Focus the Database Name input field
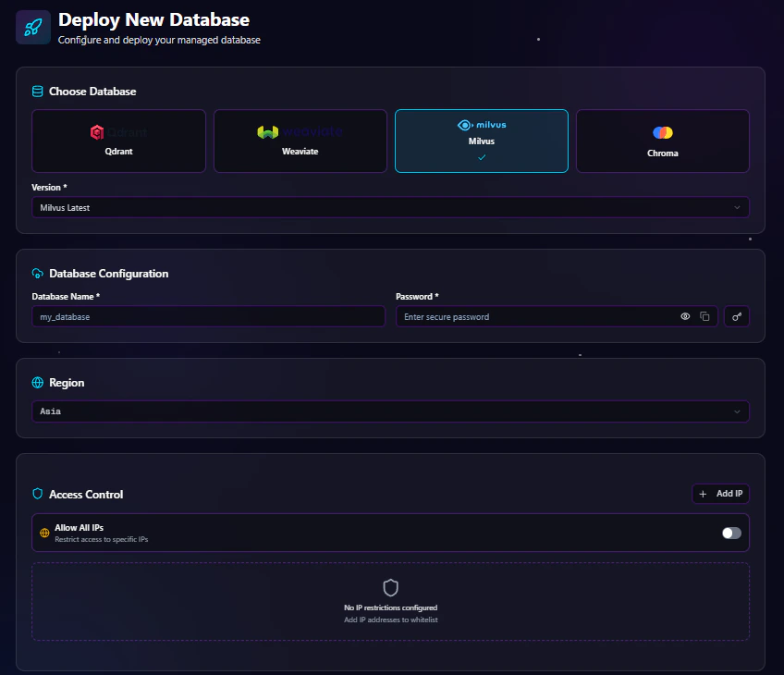 click(x=209, y=316)
